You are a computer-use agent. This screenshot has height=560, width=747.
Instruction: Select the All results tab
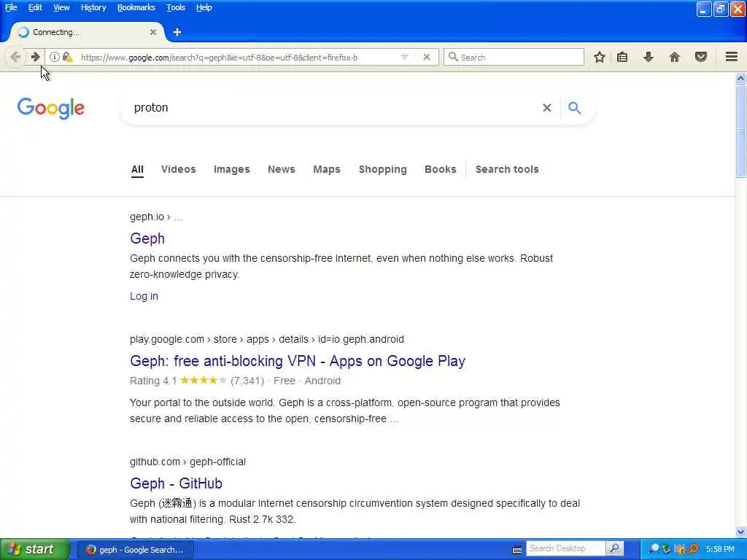tap(137, 169)
